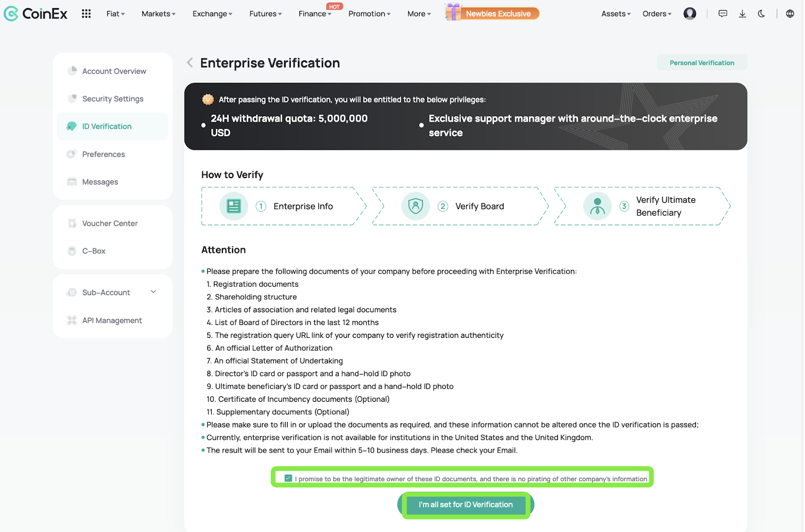Select Security Settings in the sidebar

[x=113, y=99]
